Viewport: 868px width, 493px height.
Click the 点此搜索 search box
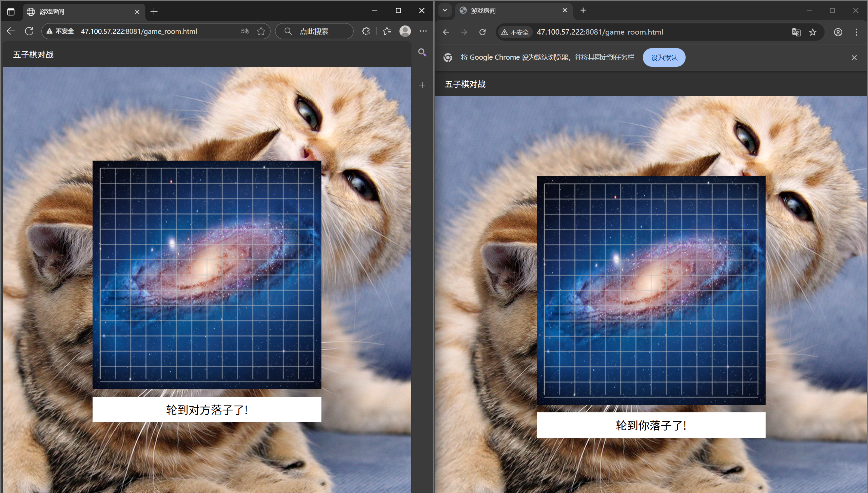click(314, 31)
